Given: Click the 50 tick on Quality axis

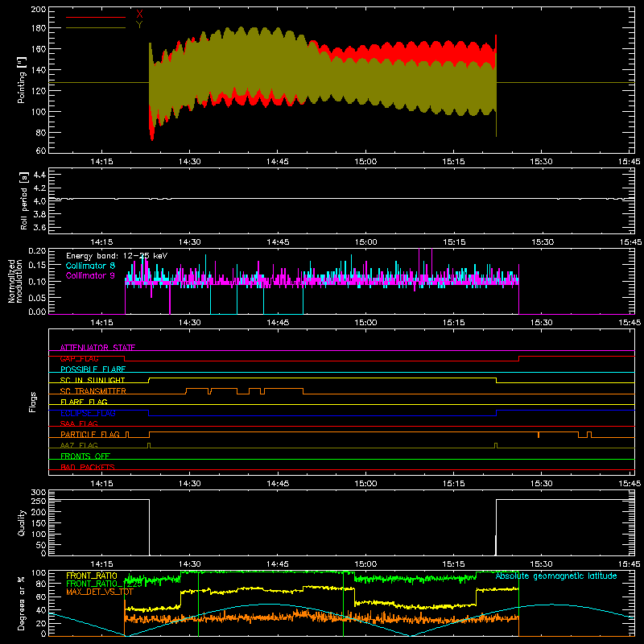Looking at the screenshot, I should point(41,545).
